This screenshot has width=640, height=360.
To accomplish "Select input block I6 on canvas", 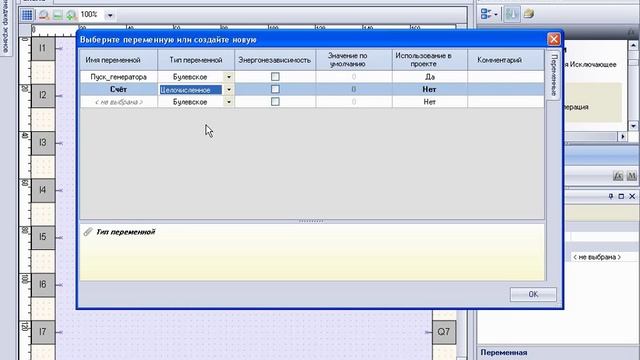I will pos(43,284).
